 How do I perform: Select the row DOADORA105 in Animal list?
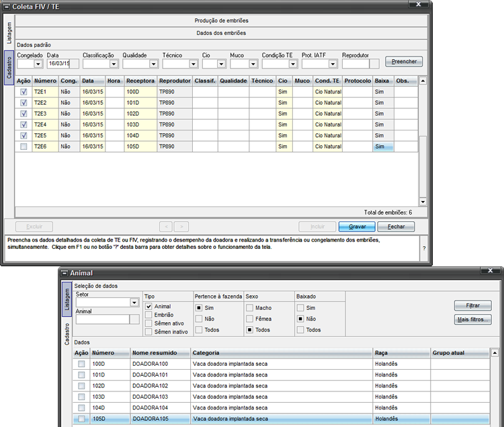pyautogui.click(x=282, y=419)
